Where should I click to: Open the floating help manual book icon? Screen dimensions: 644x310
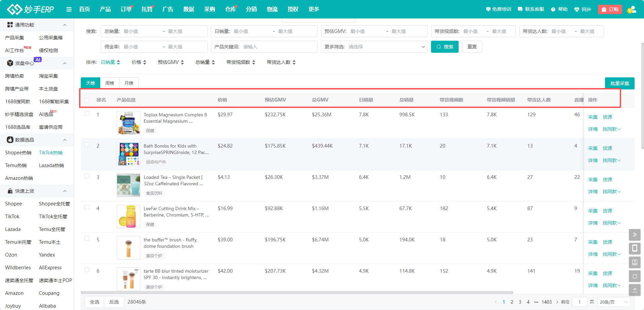click(x=635, y=262)
